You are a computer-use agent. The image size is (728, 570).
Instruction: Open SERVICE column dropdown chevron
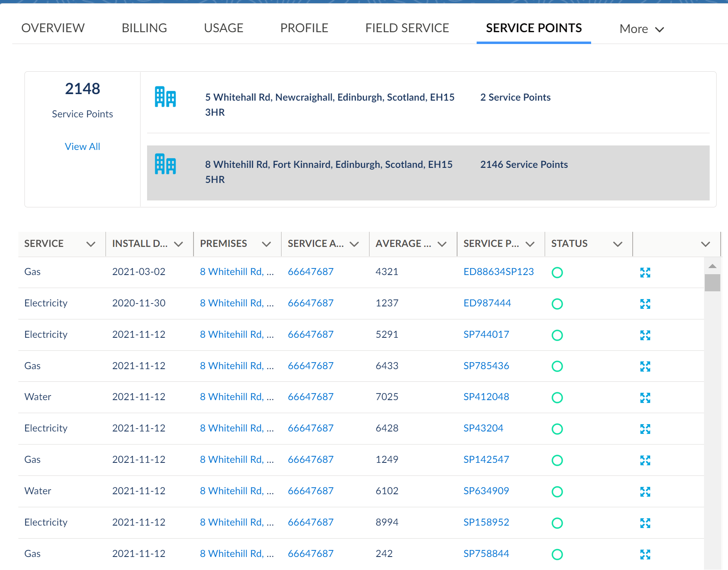[91, 244]
